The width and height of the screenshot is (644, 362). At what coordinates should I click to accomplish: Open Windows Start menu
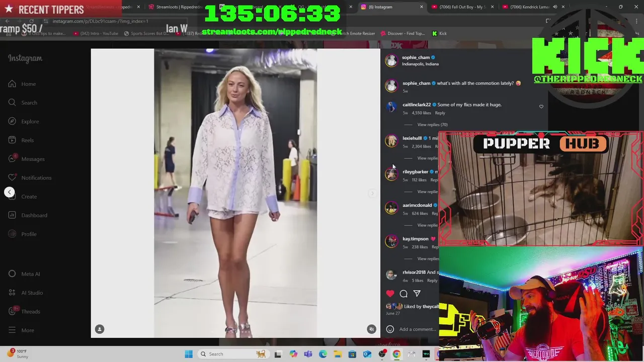coord(189,354)
